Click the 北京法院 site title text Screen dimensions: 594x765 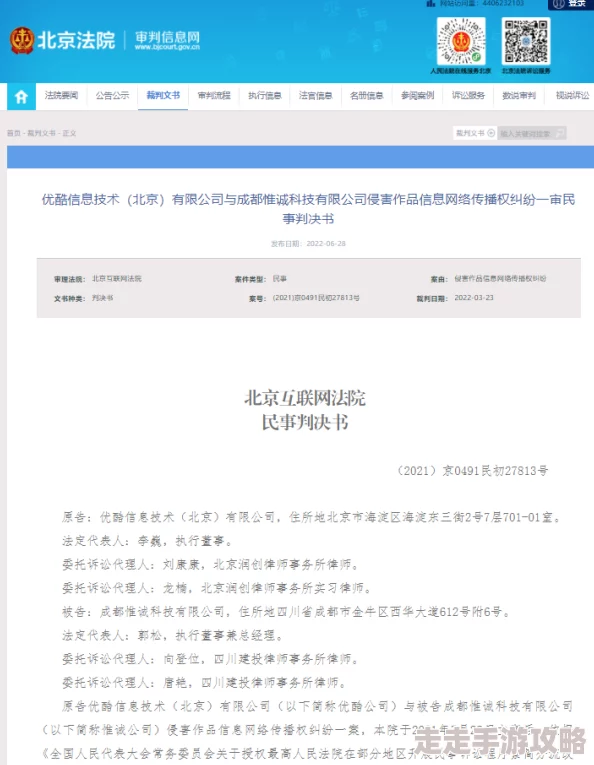77,40
